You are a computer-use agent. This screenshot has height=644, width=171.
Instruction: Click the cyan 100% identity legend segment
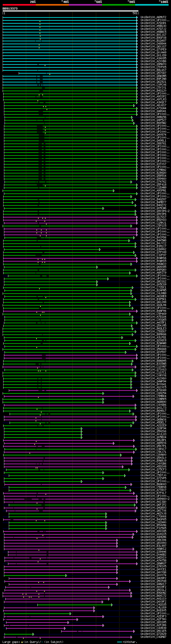coord(152,5)
